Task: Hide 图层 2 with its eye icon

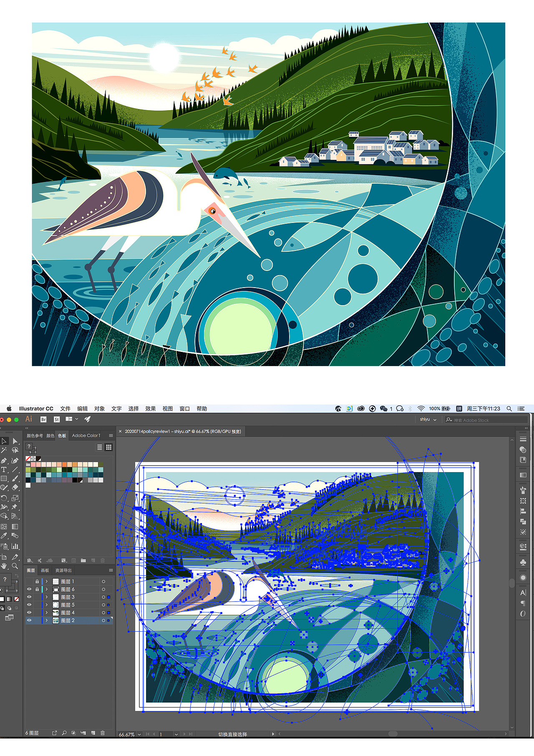Action: point(29,620)
